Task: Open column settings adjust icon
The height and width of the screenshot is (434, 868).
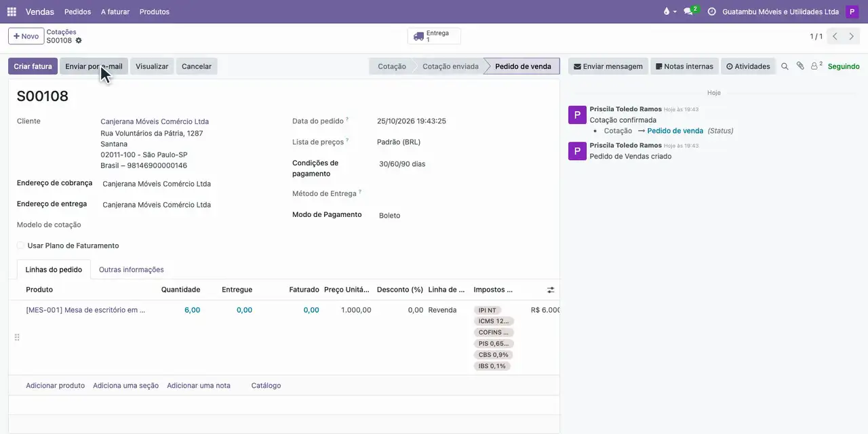Action: pyautogui.click(x=551, y=290)
